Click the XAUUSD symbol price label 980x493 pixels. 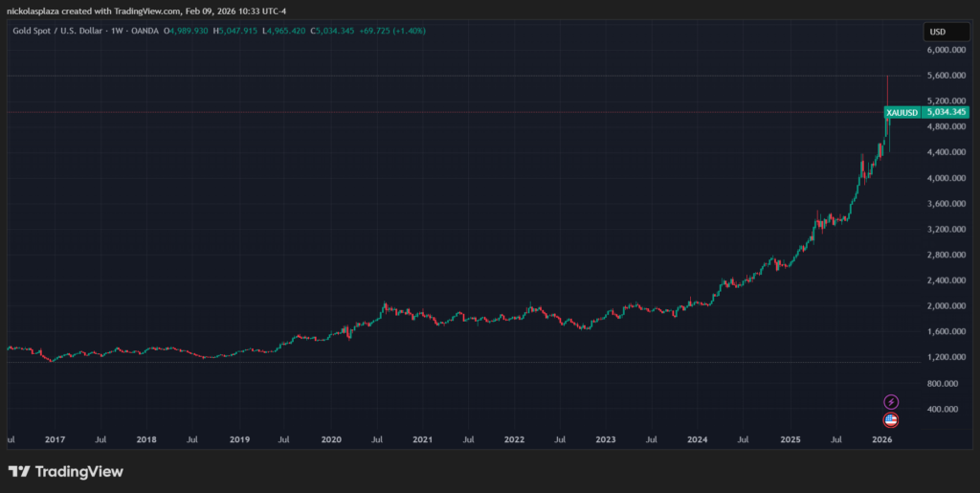[x=902, y=113]
